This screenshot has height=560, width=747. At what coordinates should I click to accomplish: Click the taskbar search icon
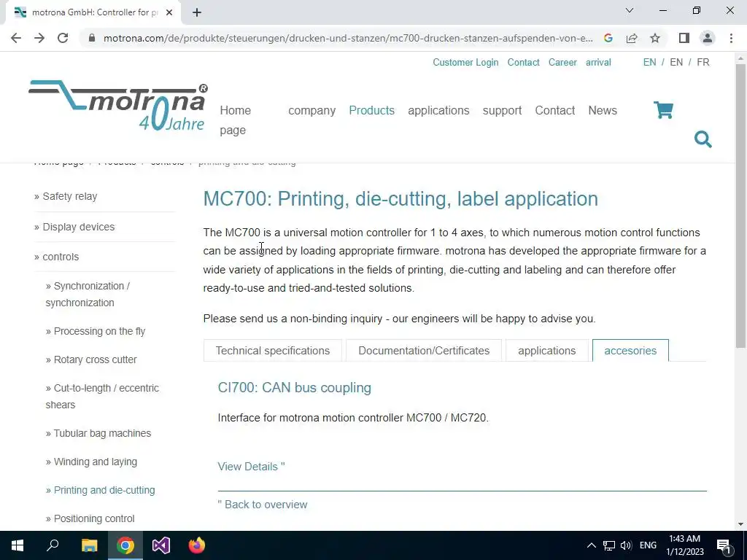click(x=53, y=545)
